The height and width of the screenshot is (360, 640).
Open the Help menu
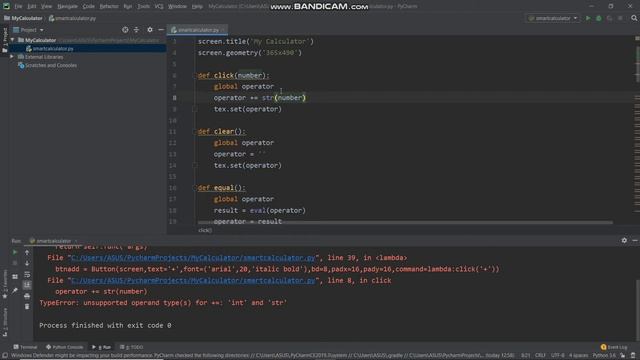pos(197,7)
